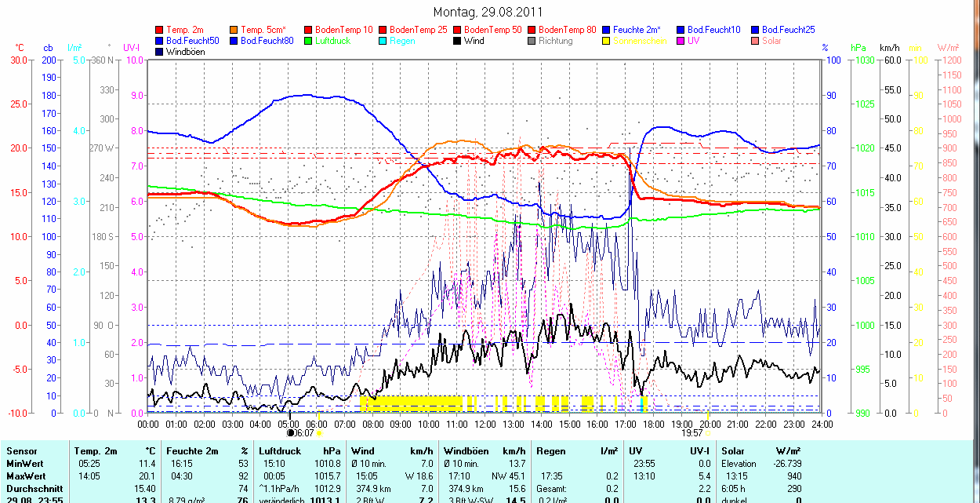Select the Wind legend label
Viewport: 980px width, 503px height.
coord(474,41)
